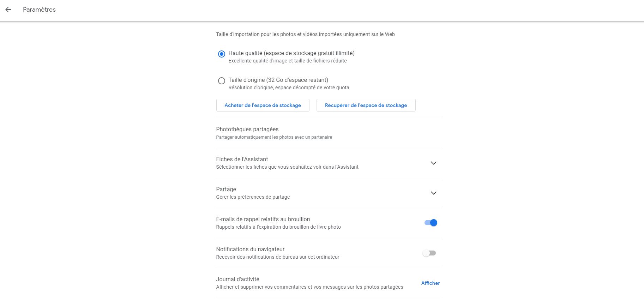Click the Afficher link

430,283
